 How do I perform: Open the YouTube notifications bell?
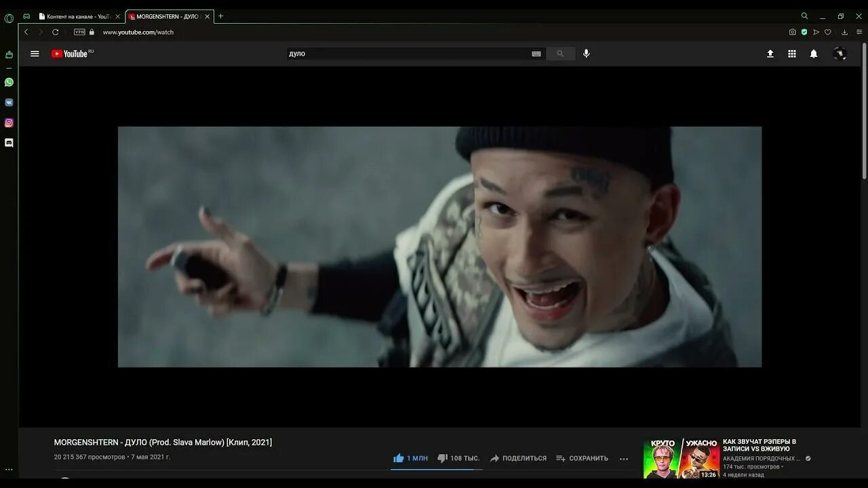[x=814, y=54]
